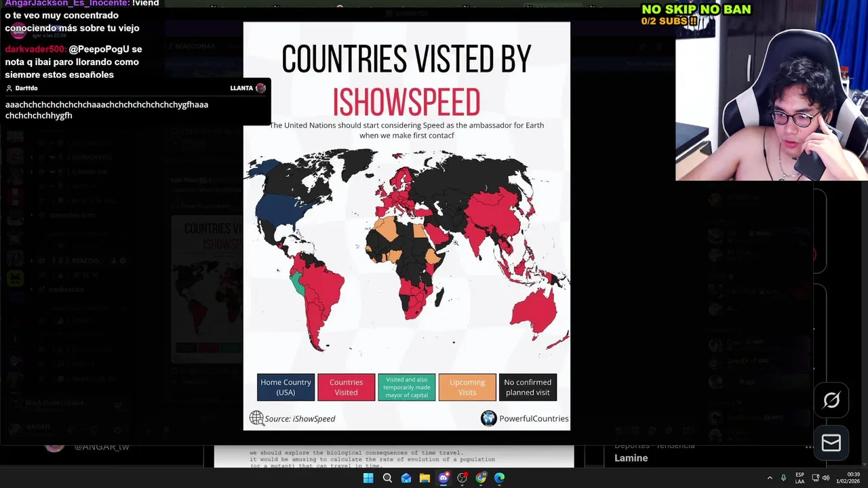Viewport: 868px width, 488px height.
Task: Open ESP LAA keyboard language switcher
Action: (x=800, y=478)
